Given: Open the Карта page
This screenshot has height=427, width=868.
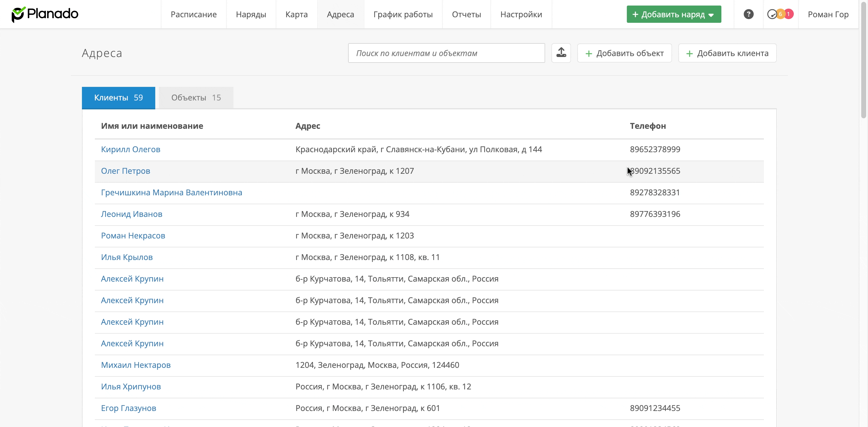Looking at the screenshot, I should (x=296, y=14).
